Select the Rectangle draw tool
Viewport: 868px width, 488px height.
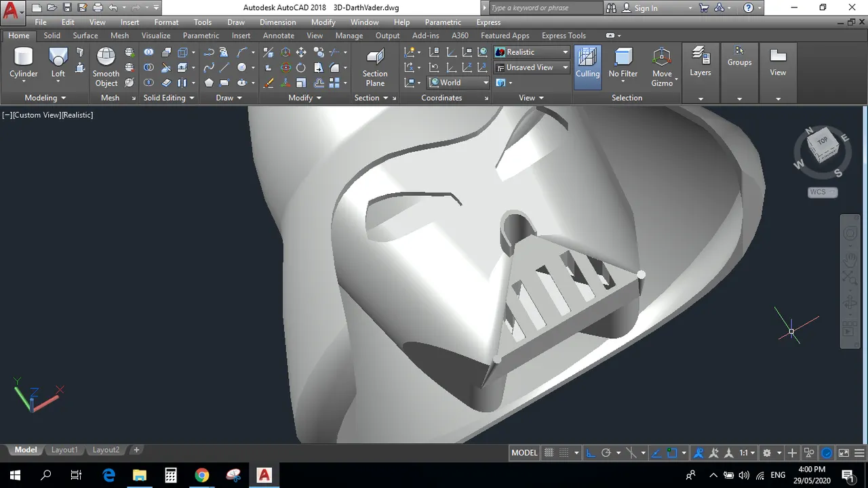(x=224, y=83)
